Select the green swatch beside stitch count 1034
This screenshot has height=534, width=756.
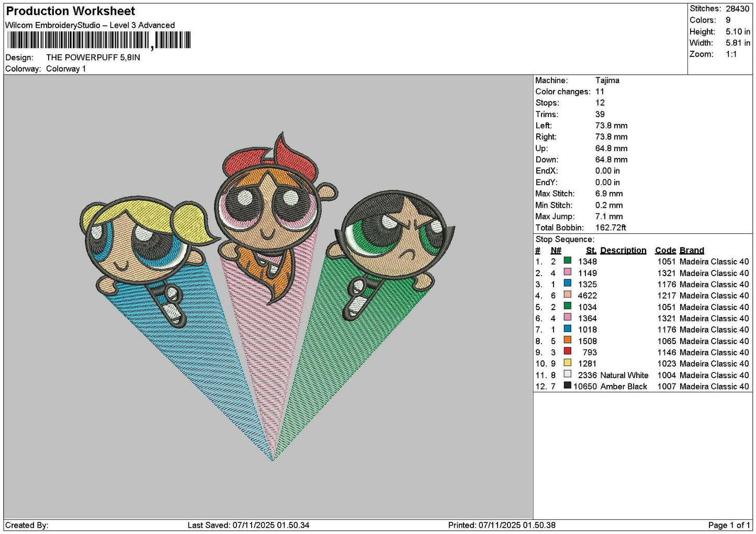point(567,306)
